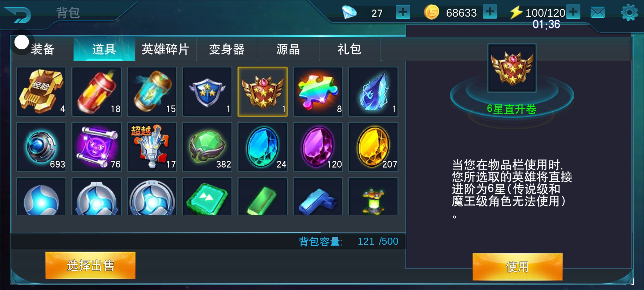Select the red firecracker canister item

click(97, 92)
